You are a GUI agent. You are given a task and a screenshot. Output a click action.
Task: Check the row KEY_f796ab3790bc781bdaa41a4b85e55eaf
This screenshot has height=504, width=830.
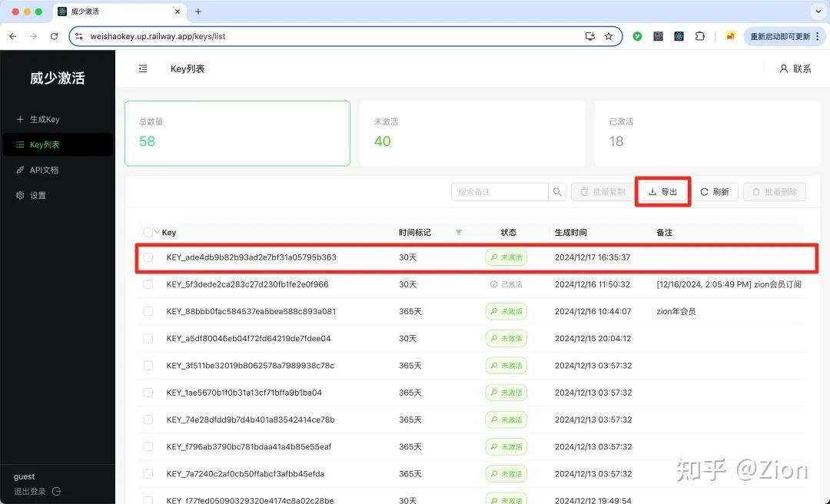click(148, 446)
